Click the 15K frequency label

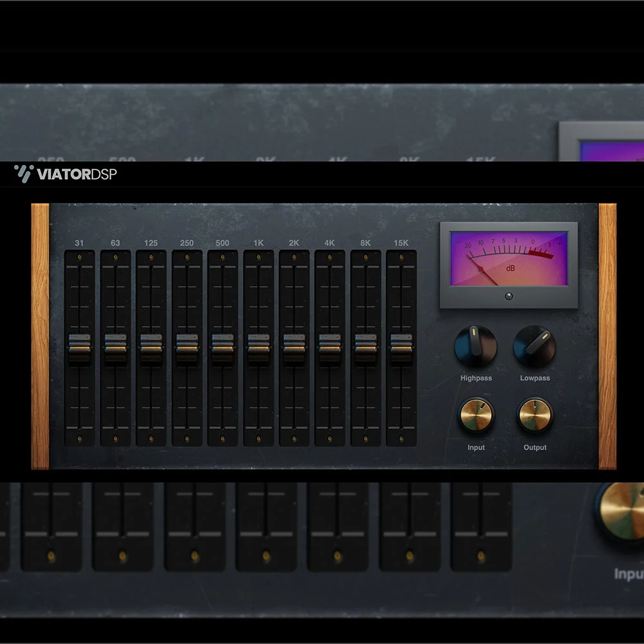point(401,243)
